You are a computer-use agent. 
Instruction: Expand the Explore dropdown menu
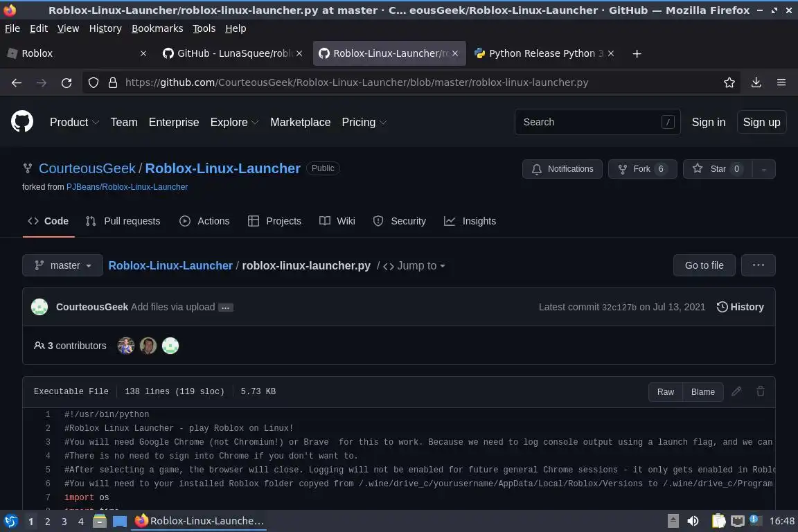click(235, 122)
